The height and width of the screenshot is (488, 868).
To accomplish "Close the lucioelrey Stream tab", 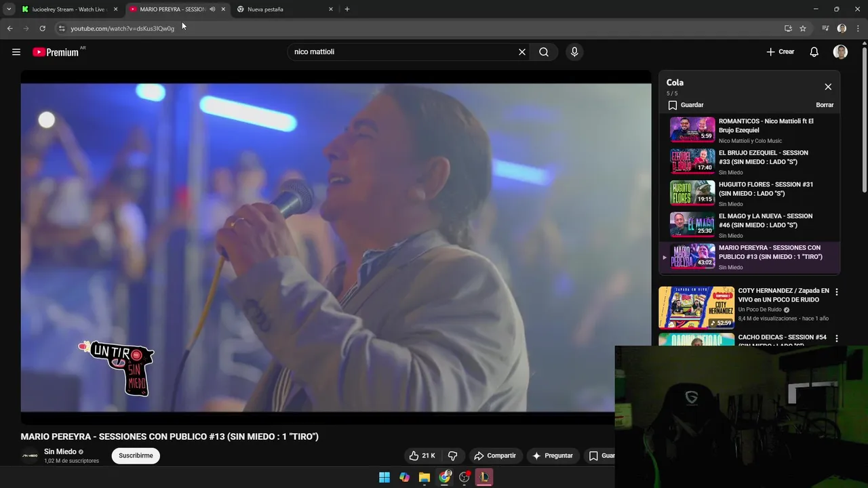I will [x=115, y=9].
